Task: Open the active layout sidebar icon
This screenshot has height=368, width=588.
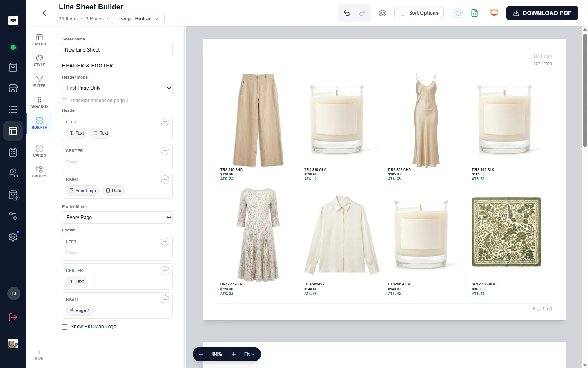Action: click(x=13, y=131)
